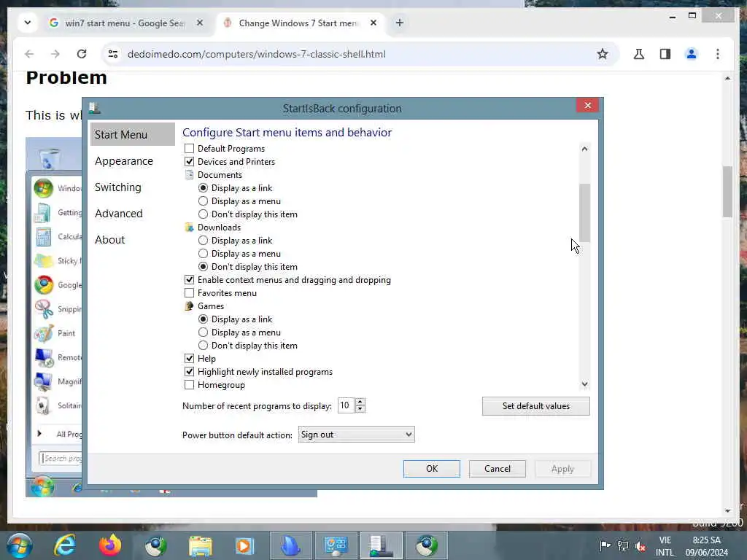
Task: Check the Default Programs checkbox
Action: (189, 149)
